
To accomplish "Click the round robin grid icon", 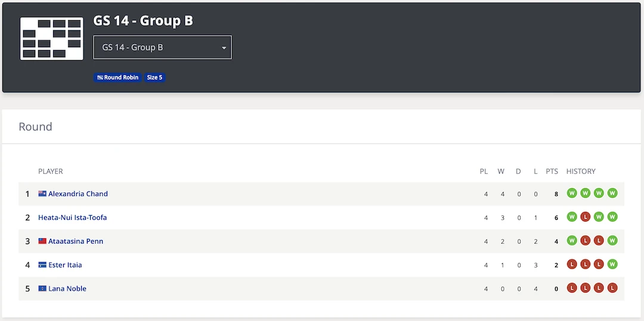I will tap(52, 39).
